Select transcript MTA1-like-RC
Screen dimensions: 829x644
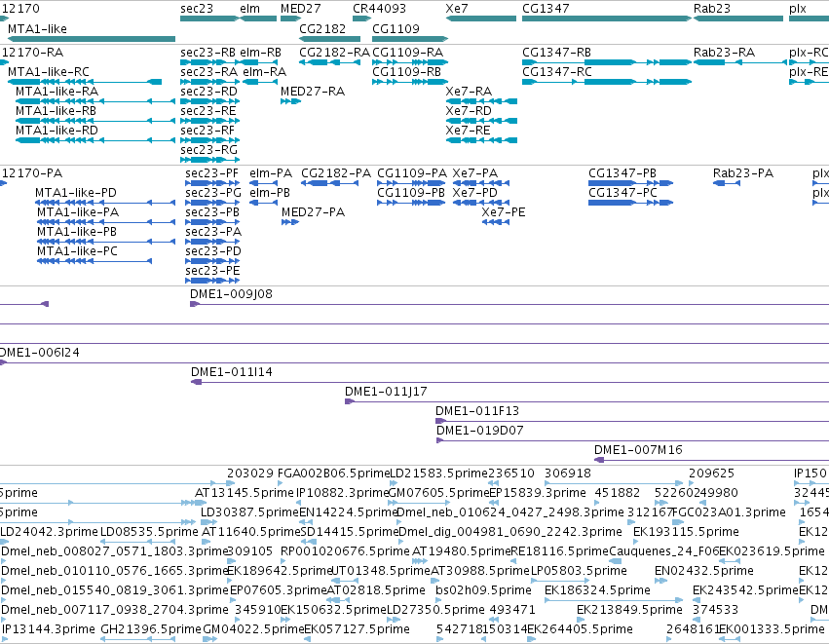[x=49, y=72]
